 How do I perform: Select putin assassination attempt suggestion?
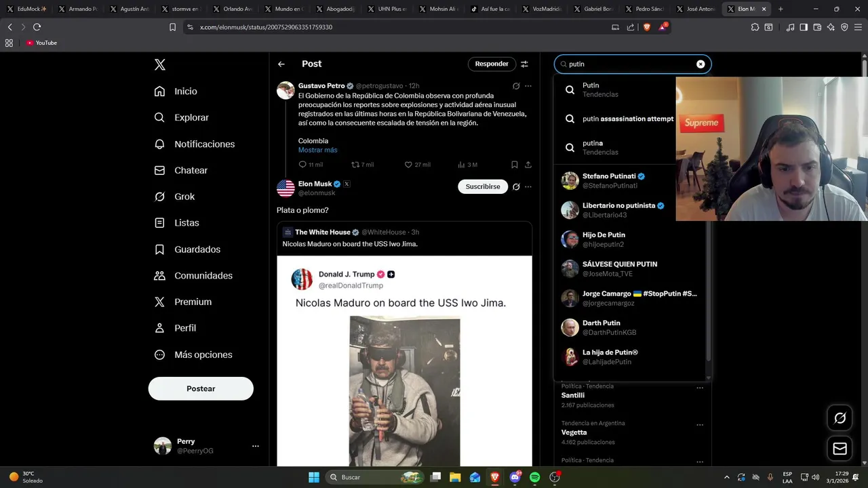(x=615, y=119)
